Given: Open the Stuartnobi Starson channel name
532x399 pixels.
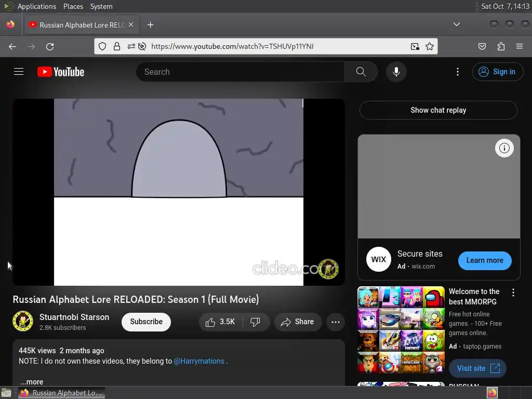Looking at the screenshot, I should [74, 317].
